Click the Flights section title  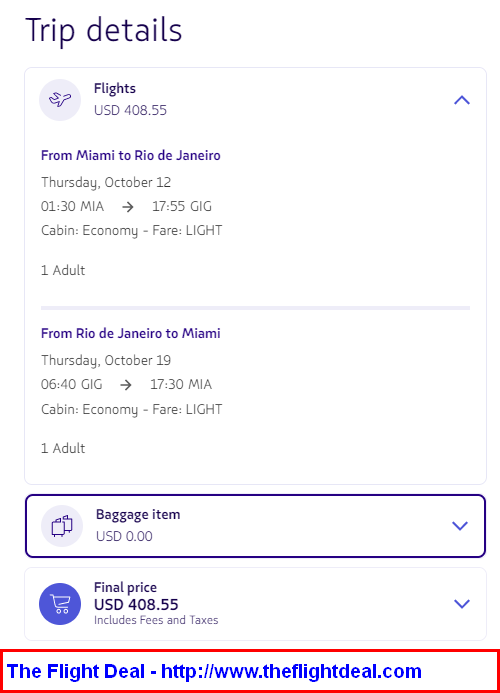[x=115, y=88]
